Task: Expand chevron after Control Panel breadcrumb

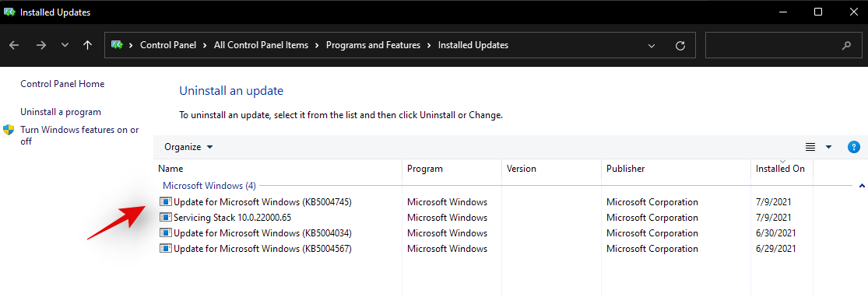Action: tap(206, 45)
